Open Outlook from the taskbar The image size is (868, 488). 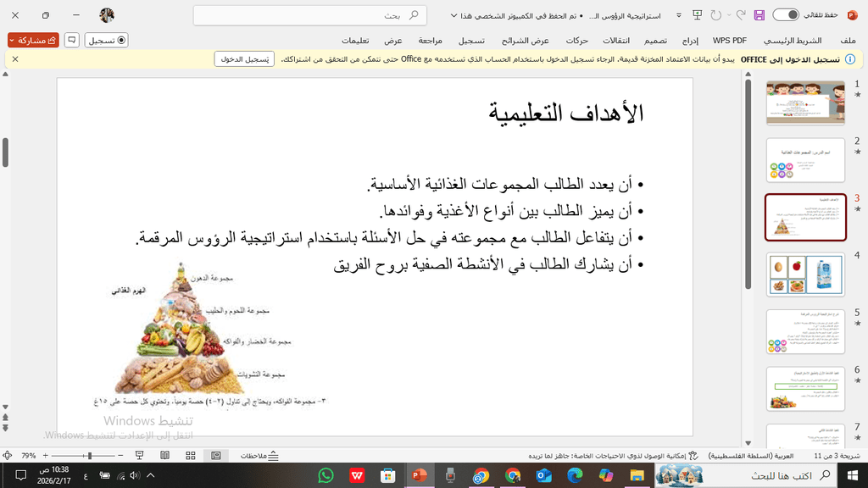pos(543,475)
